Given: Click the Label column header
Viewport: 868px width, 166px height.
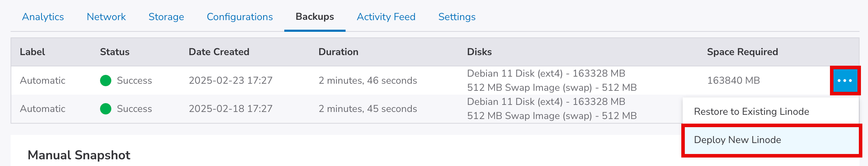Looking at the screenshot, I should [x=32, y=52].
